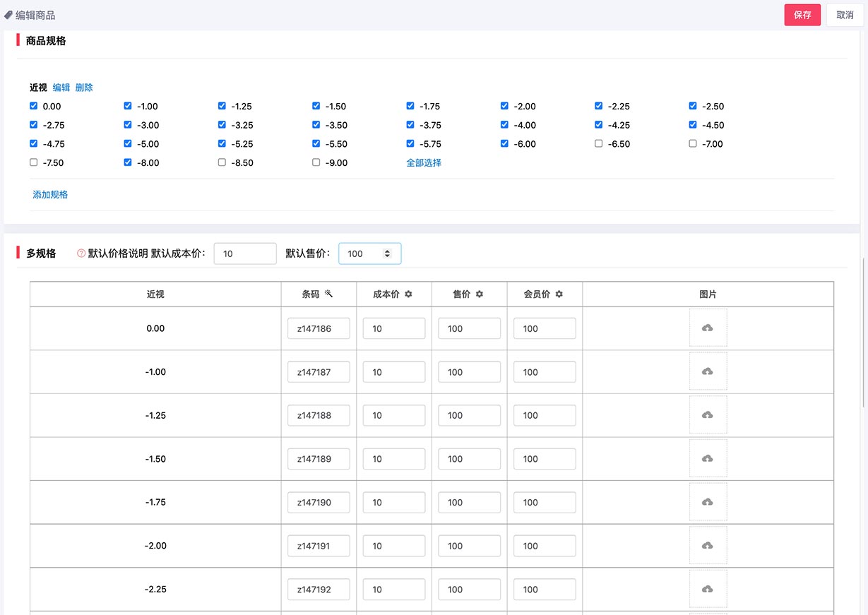Uncheck the -8.00 checkbox

tap(128, 162)
